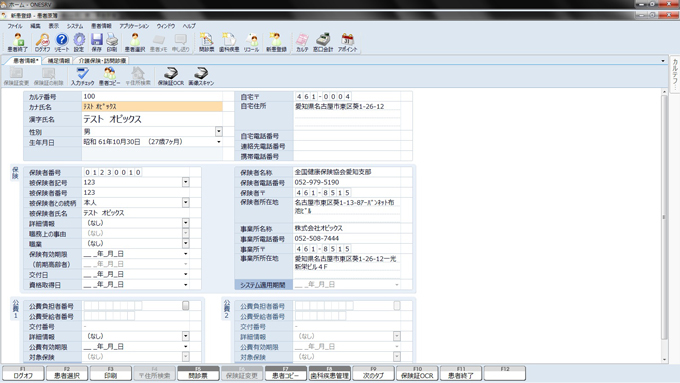Click the F1 ログオフ button
The height and width of the screenshot is (383, 680).
click(23, 373)
